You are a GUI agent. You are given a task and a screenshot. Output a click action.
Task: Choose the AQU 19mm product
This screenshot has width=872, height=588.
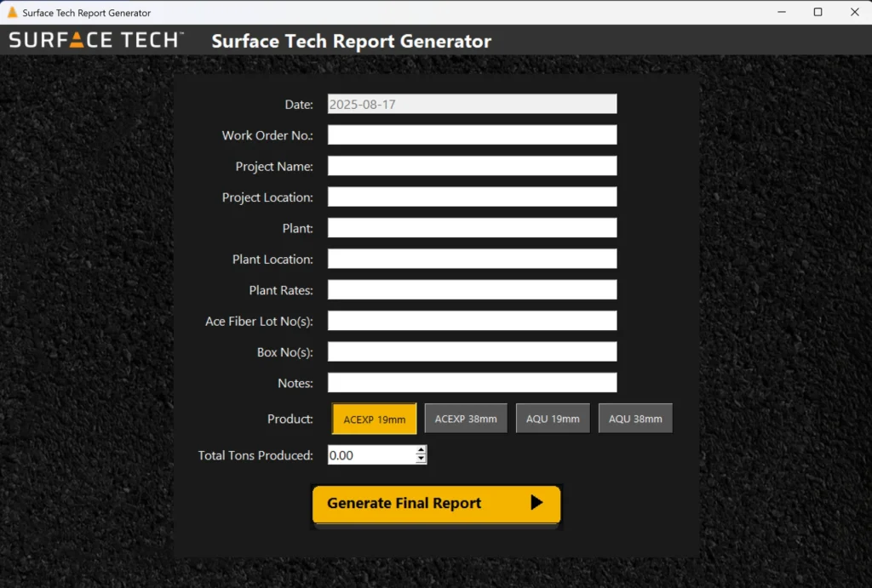tap(553, 419)
